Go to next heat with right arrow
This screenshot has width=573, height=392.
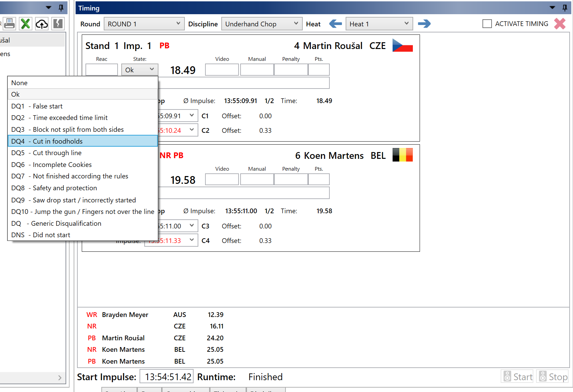[424, 24]
